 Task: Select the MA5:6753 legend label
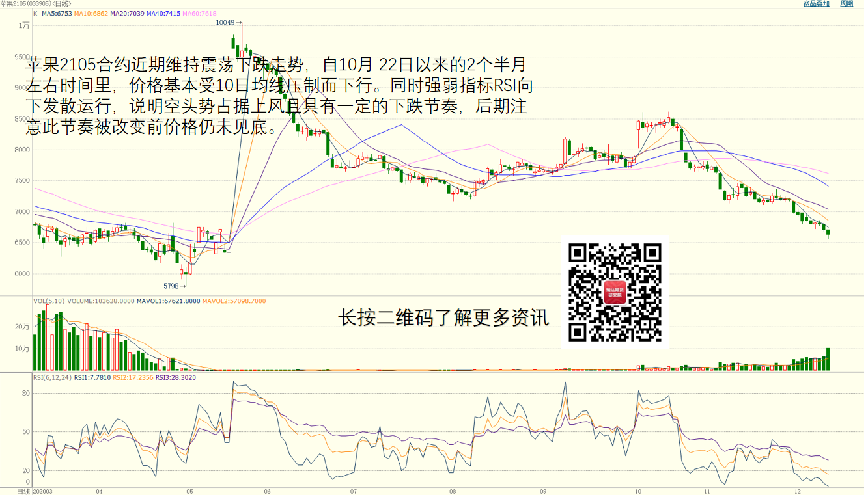(57, 13)
